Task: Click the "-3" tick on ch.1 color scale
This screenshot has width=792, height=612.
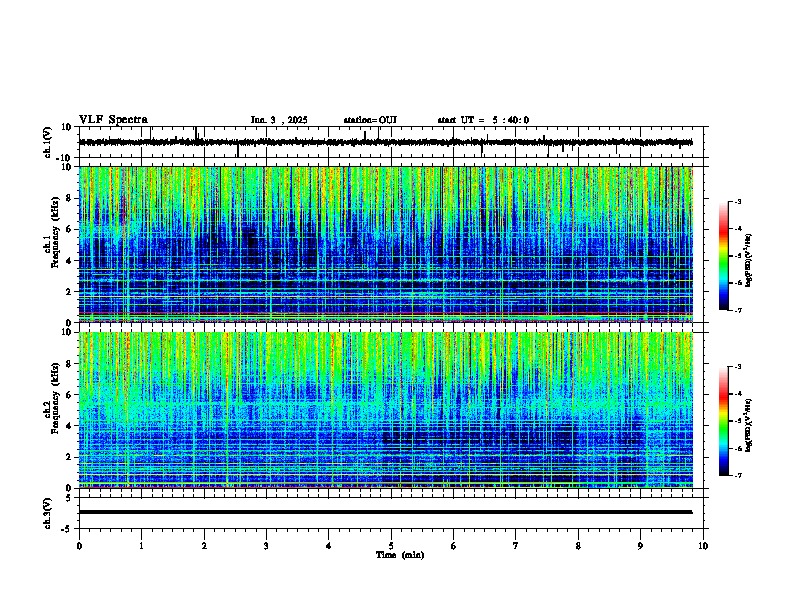Action: tap(737, 201)
